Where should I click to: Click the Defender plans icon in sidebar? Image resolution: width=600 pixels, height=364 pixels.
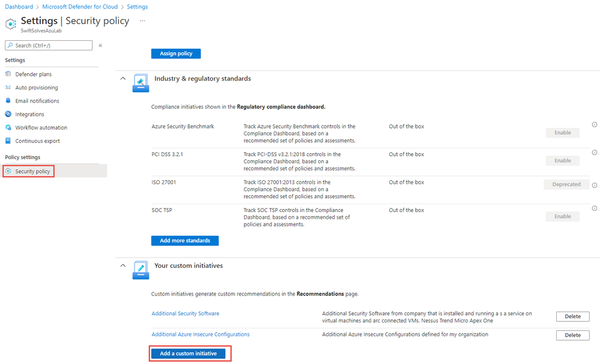pyautogui.click(x=8, y=74)
